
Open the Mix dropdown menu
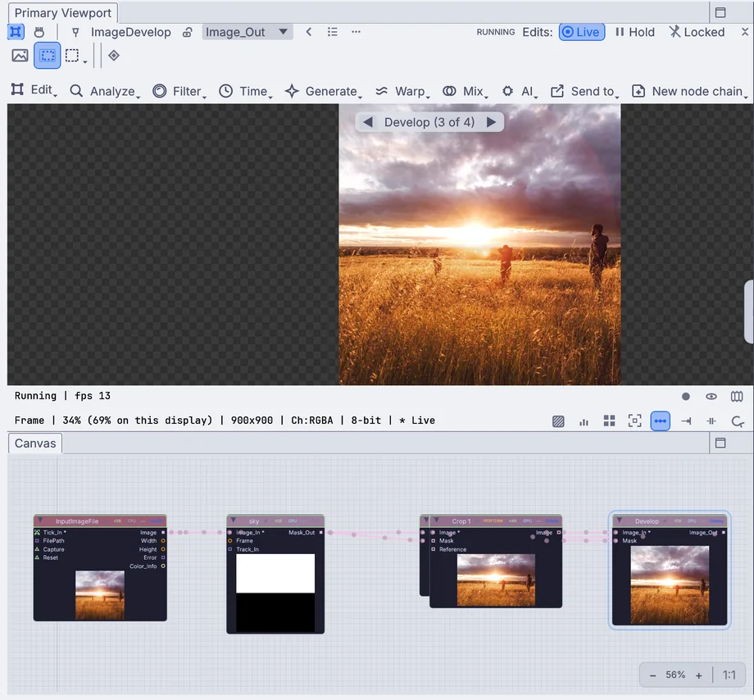(x=465, y=91)
